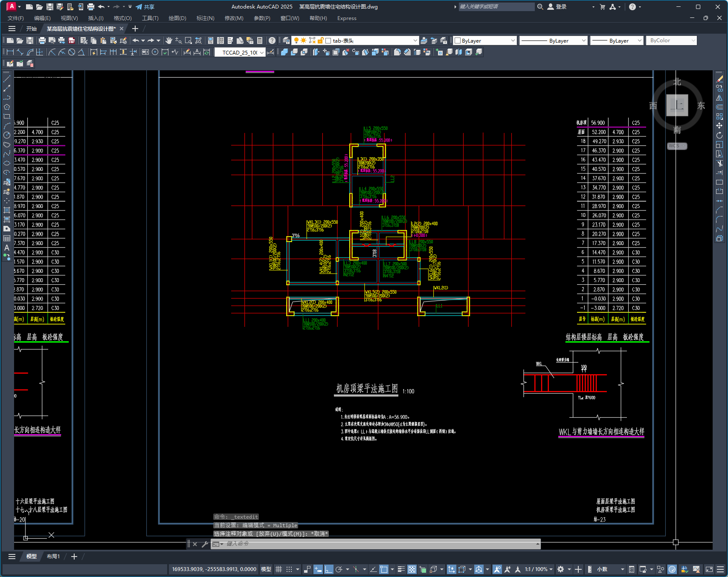The height and width of the screenshot is (577, 728).
Task: Select the Circle draw tool
Action: click(x=7, y=135)
